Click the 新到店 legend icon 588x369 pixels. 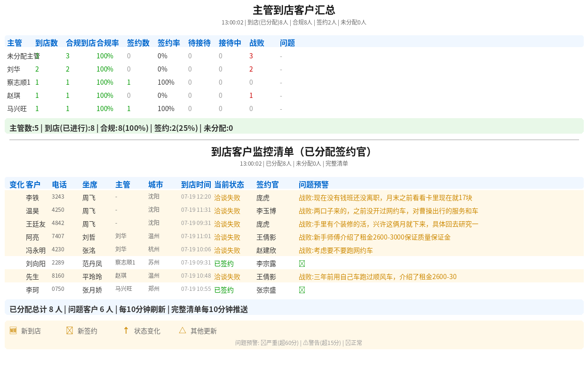[x=13, y=330]
